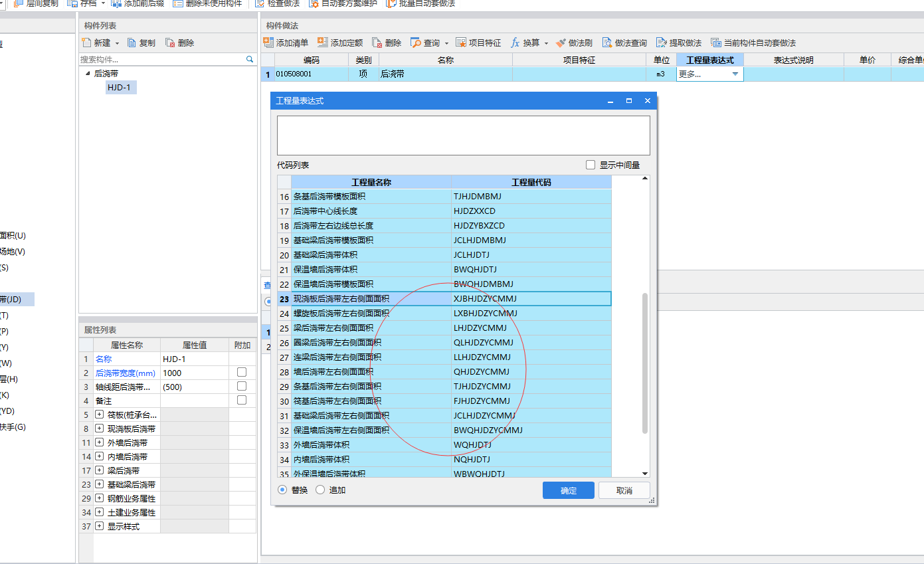Expand the 钢筋业务属性 group
Image resolution: width=924 pixels, height=564 pixels.
pyautogui.click(x=100, y=498)
